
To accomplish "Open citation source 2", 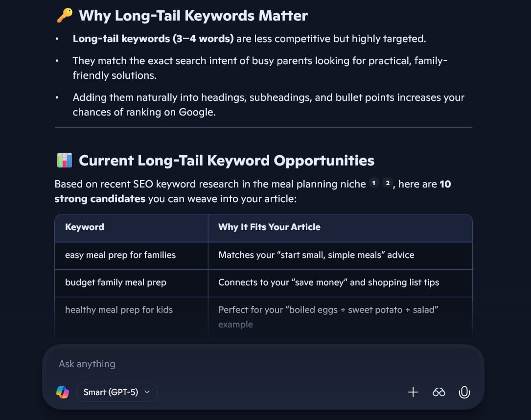I will [x=388, y=183].
